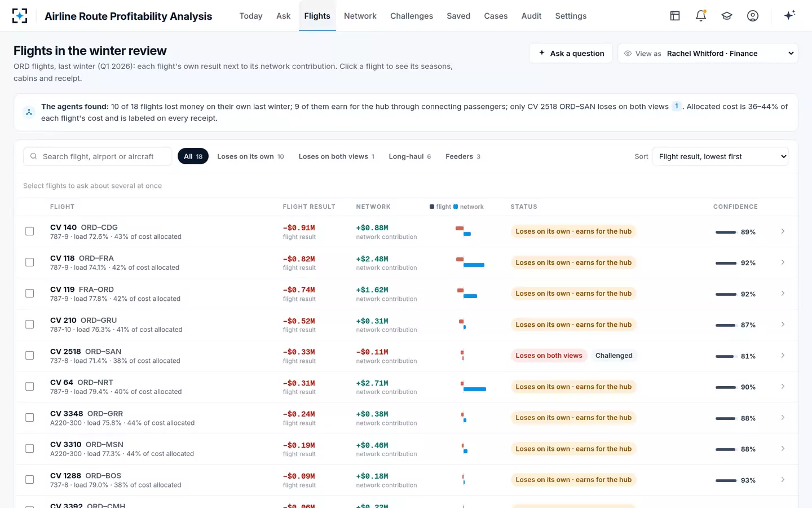This screenshot has height=508, width=812.
Task: Click the flight legend swatch
Action: point(432,207)
